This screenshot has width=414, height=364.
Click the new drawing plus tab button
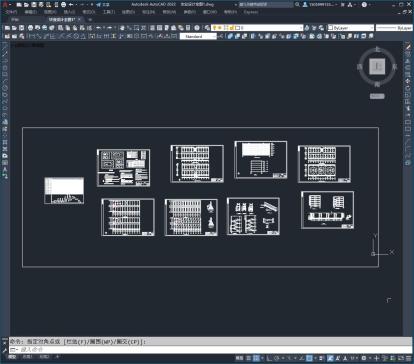pos(90,20)
